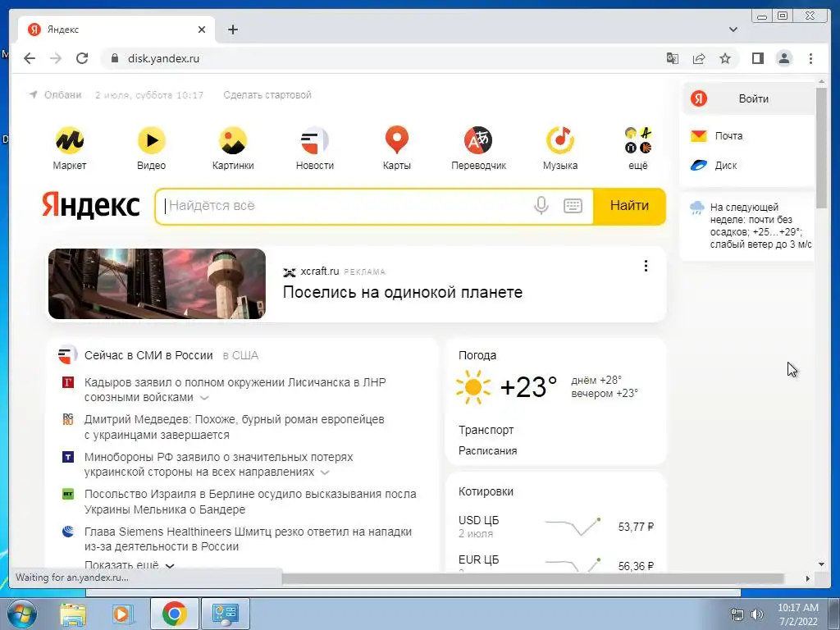Click the horizontal scrollbar right arrow

tap(808, 578)
